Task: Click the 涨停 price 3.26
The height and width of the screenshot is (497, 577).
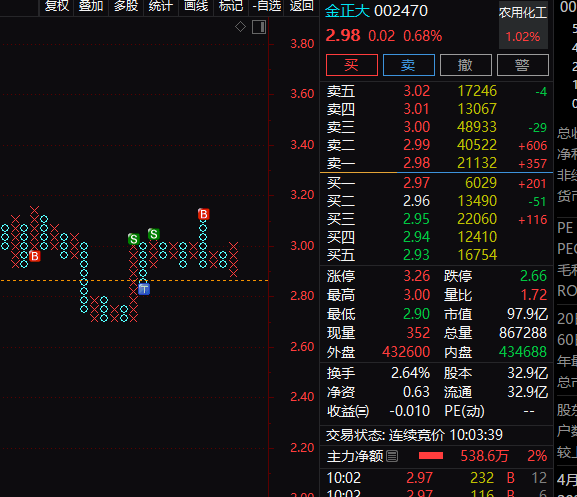Action: [x=417, y=276]
